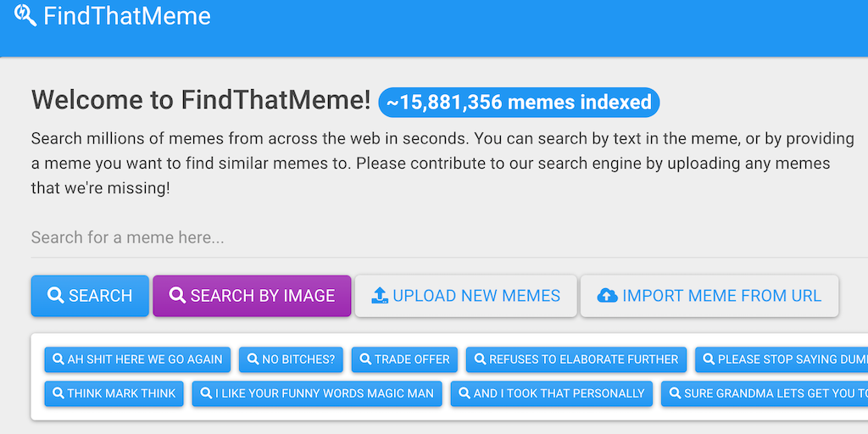Open the FindThatMeme home link in header
Viewport: 868px width, 434px height.
tap(126, 15)
